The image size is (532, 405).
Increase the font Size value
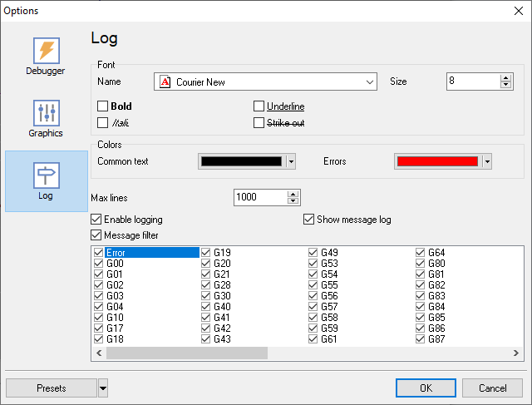506,78
